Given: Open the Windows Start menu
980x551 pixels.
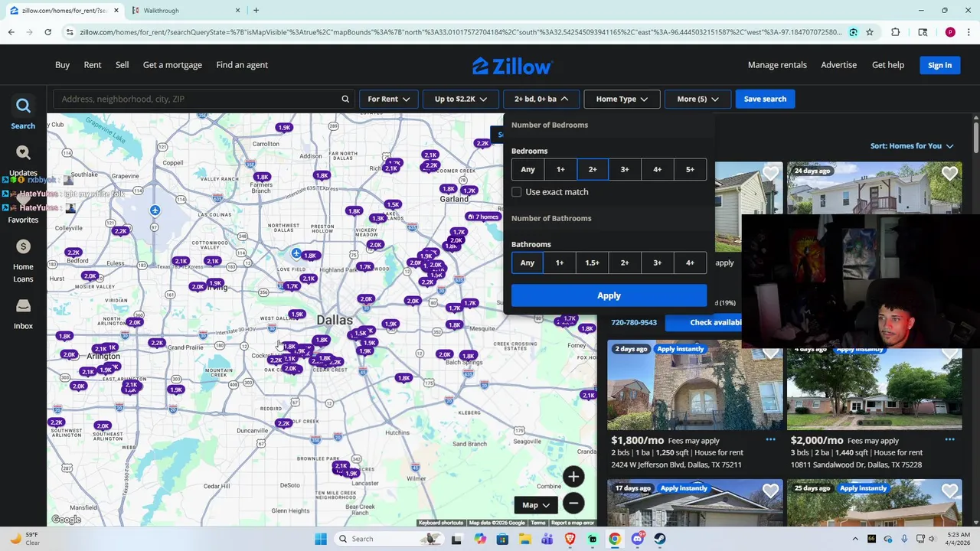Looking at the screenshot, I should (x=321, y=539).
